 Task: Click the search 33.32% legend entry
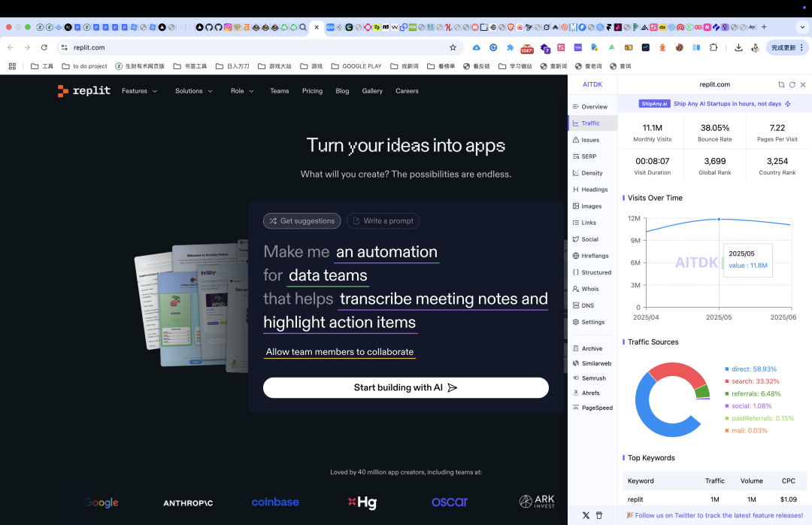pyautogui.click(x=751, y=381)
